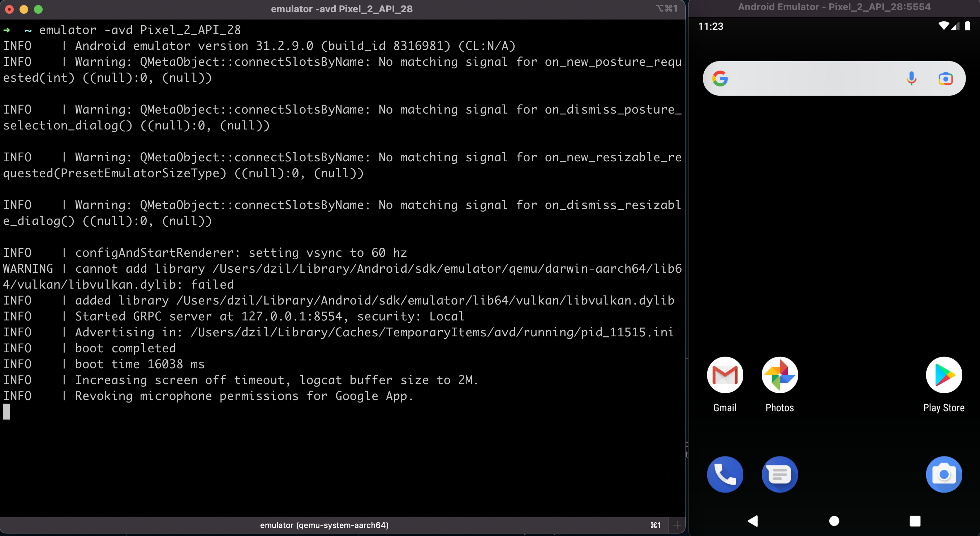Click inside the Google search bar

pos(814,78)
